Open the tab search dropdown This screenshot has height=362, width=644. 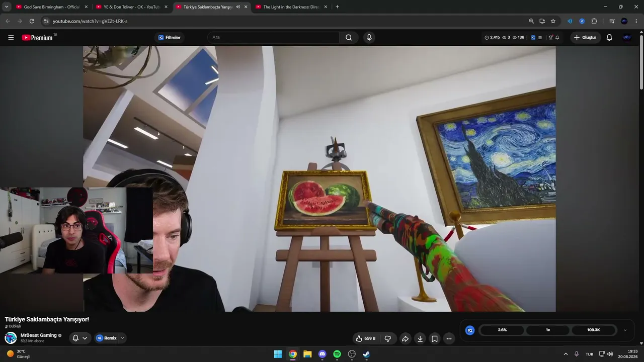(x=7, y=7)
